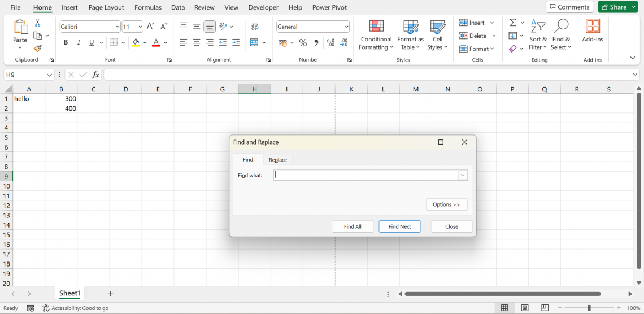Open the Formulas ribbon tab
The image size is (644, 314).
[147, 7]
